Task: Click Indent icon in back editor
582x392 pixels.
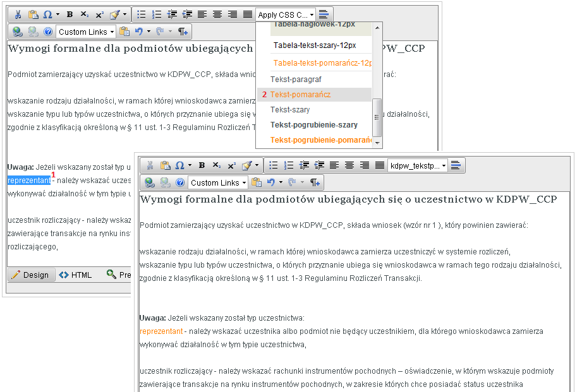Action: (187, 15)
